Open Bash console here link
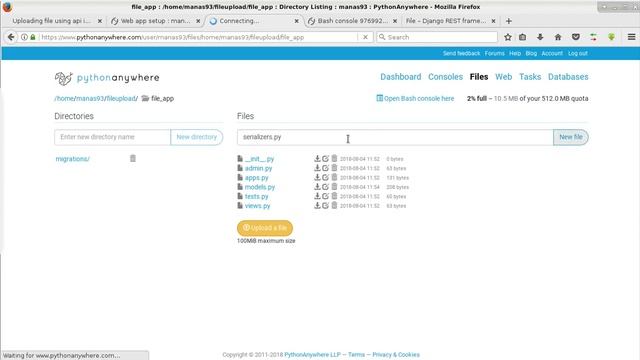Screen dimensions: 640x360 (415, 98)
